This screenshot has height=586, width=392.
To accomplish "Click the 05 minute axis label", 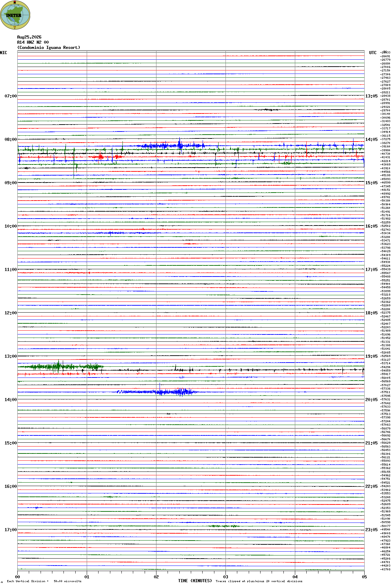I will pos(364,577).
